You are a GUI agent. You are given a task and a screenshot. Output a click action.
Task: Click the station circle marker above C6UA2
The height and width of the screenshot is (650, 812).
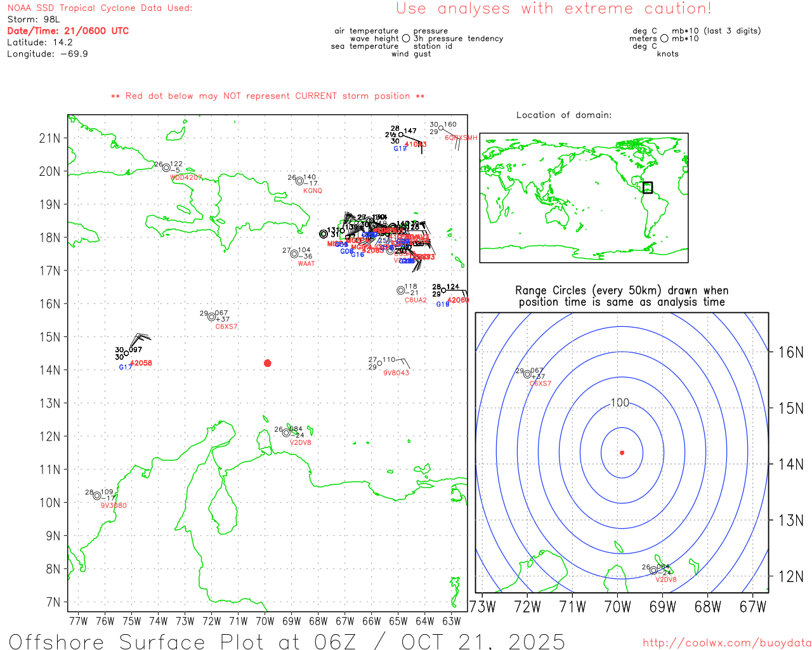401,290
